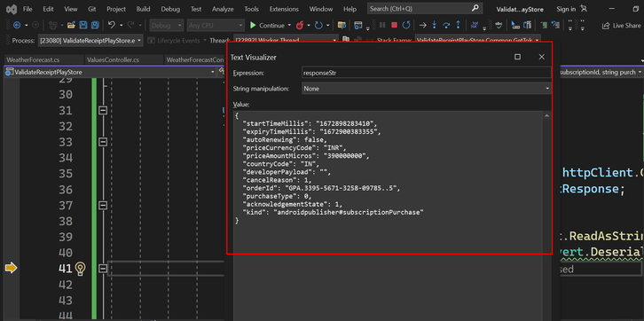Collapse the code block at line 31
The image size is (644, 321).
[x=103, y=111]
